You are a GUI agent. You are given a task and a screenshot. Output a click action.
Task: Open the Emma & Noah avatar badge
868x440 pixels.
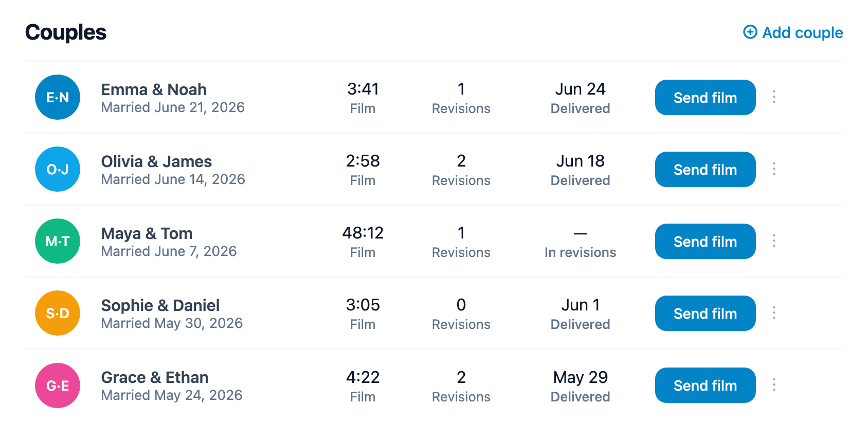click(58, 97)
